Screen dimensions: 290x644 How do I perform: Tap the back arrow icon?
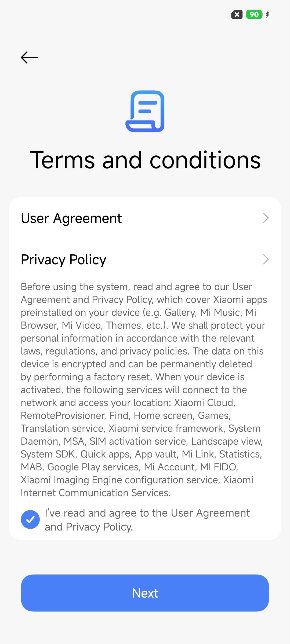(x=30, y=57)
